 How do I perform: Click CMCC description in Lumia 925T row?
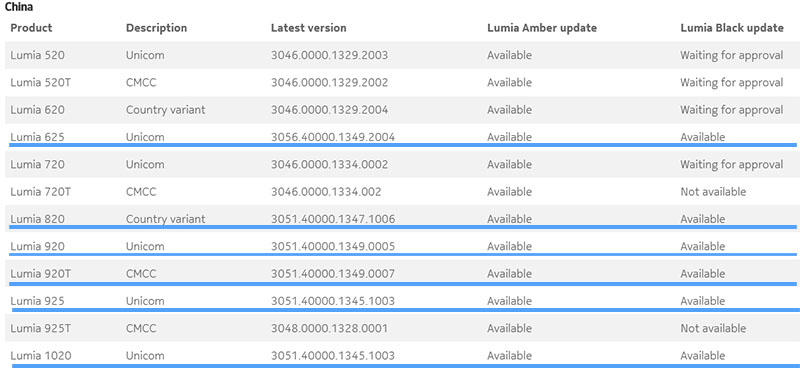pos(141,329)
